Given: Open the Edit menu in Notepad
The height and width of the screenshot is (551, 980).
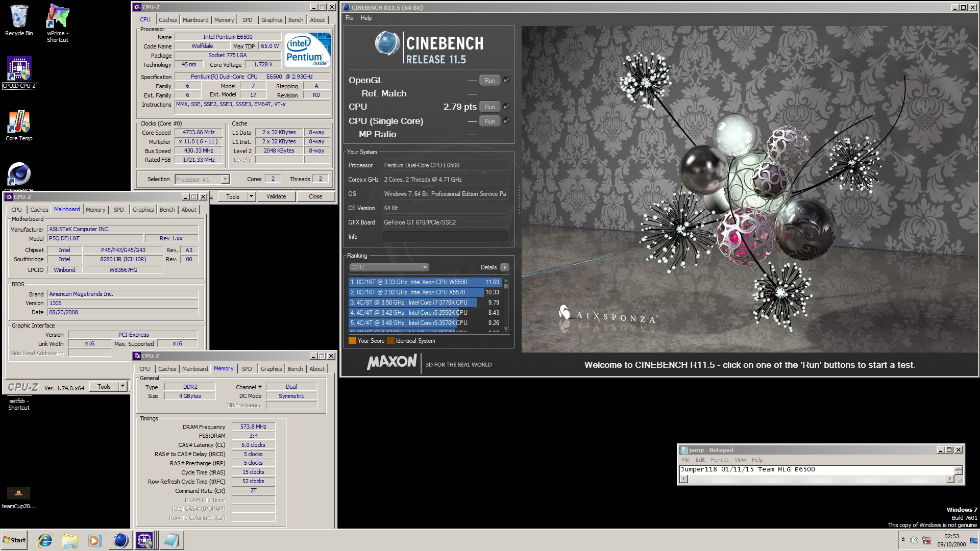Looking at the screenshot, I should tap(700, 460).
